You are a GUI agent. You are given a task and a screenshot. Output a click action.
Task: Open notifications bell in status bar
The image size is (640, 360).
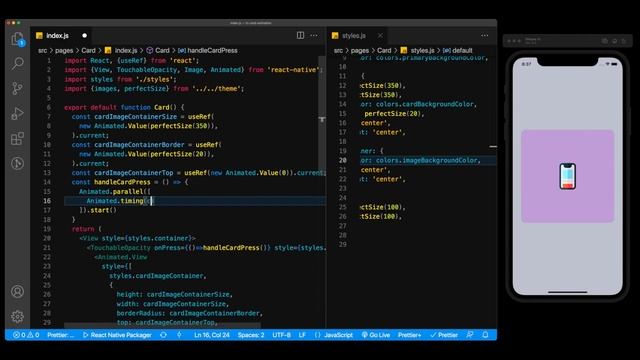[485, 335]
